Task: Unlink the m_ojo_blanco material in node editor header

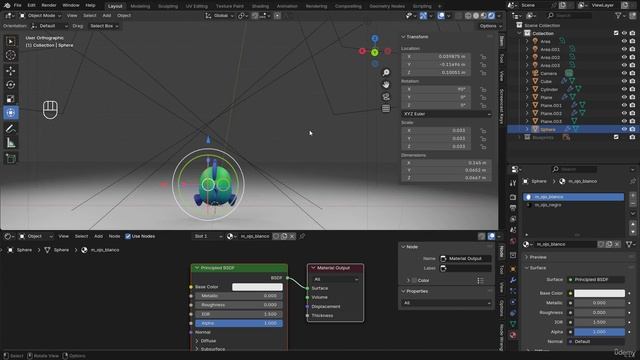Action: coord(292,236)
